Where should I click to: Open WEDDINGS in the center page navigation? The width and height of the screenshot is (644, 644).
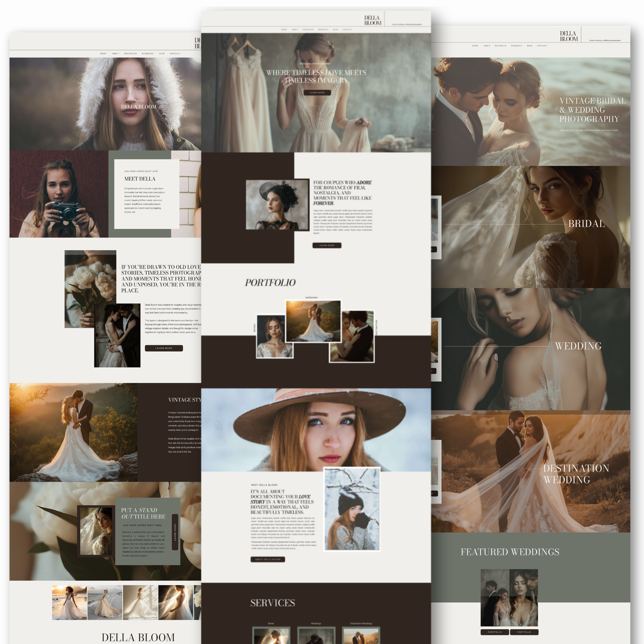tap(323, 29)
